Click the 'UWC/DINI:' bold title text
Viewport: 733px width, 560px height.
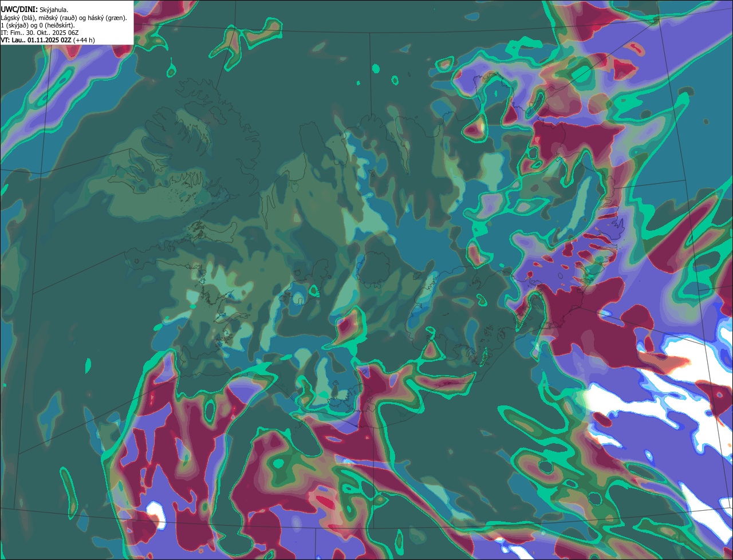19,10
